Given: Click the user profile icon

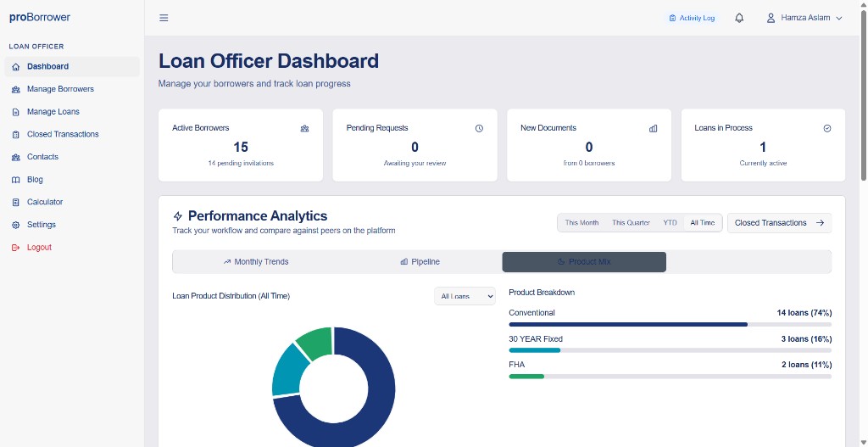Looking at the screenshot, I should 770,18.
